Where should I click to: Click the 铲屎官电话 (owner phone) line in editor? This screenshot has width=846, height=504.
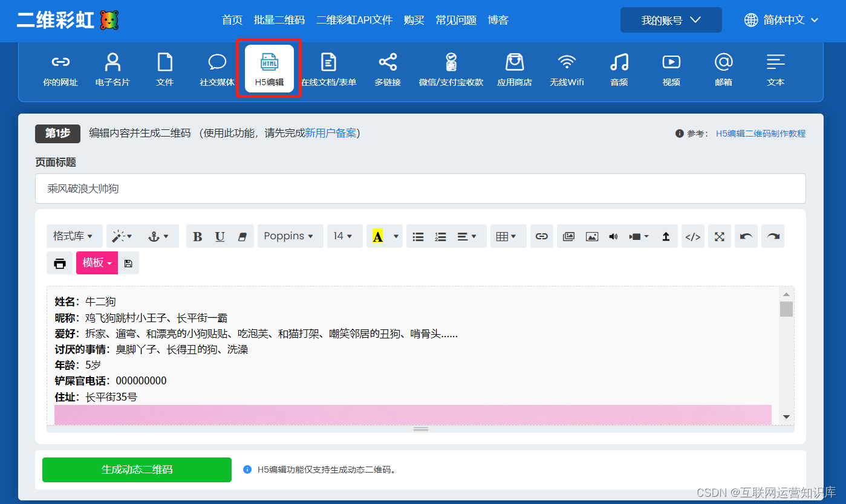point(111,381)
